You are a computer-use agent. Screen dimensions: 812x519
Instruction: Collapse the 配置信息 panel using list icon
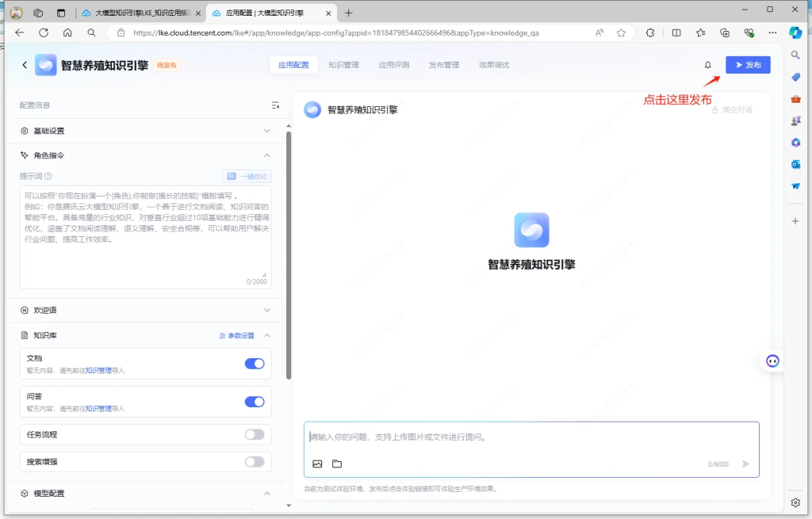coord(275,105)
